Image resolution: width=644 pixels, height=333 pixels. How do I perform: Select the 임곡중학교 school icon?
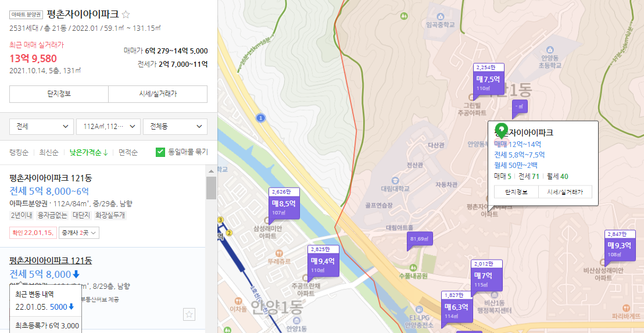point(441,16)
